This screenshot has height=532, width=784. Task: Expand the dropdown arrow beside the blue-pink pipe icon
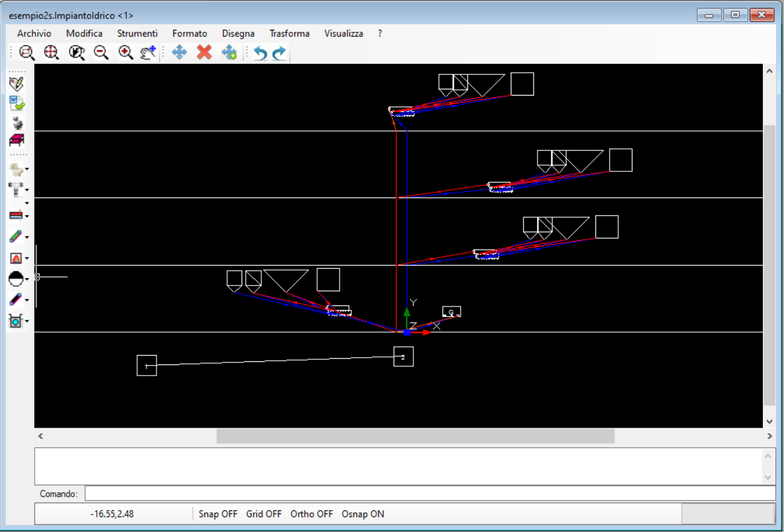coord(27,300)
